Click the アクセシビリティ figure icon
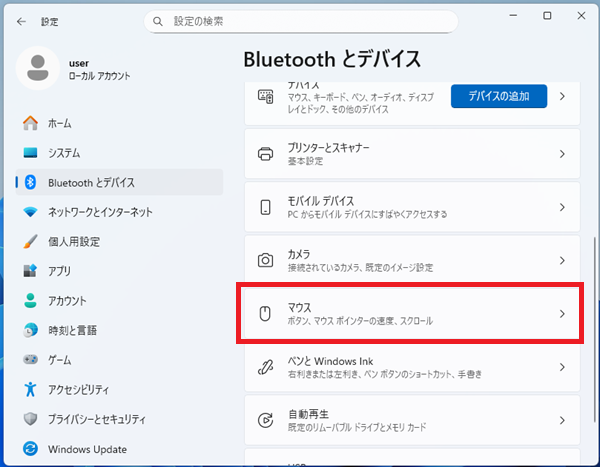The image size is (600, 467). pos(30,389)
